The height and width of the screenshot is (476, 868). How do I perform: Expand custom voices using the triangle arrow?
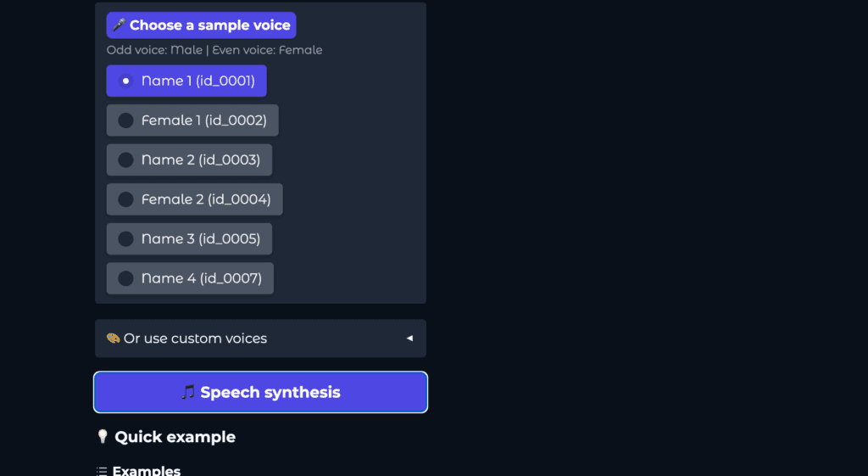tap(409, 339)
